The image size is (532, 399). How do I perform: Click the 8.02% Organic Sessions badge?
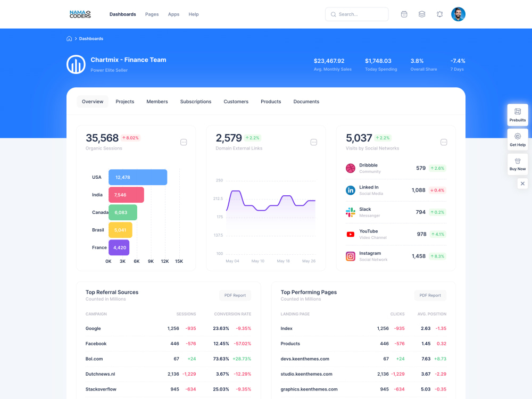pyautogui.click(x=131, y=138)
